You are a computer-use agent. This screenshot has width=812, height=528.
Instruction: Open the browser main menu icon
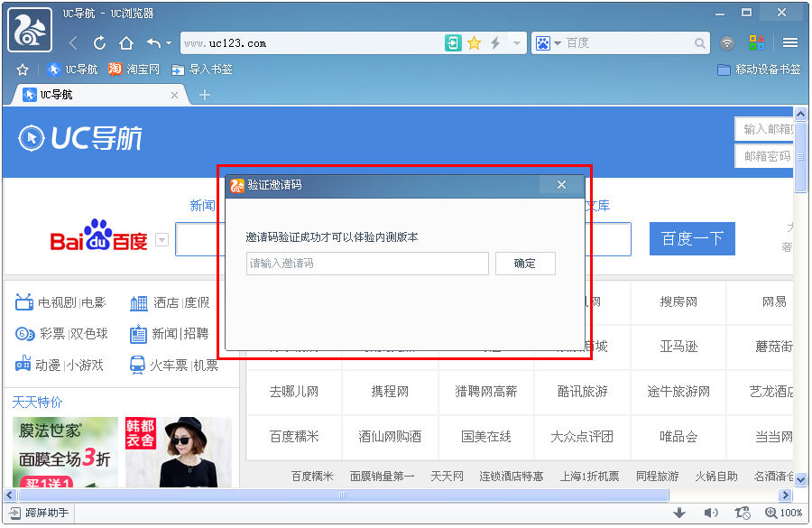click(790, 43)
